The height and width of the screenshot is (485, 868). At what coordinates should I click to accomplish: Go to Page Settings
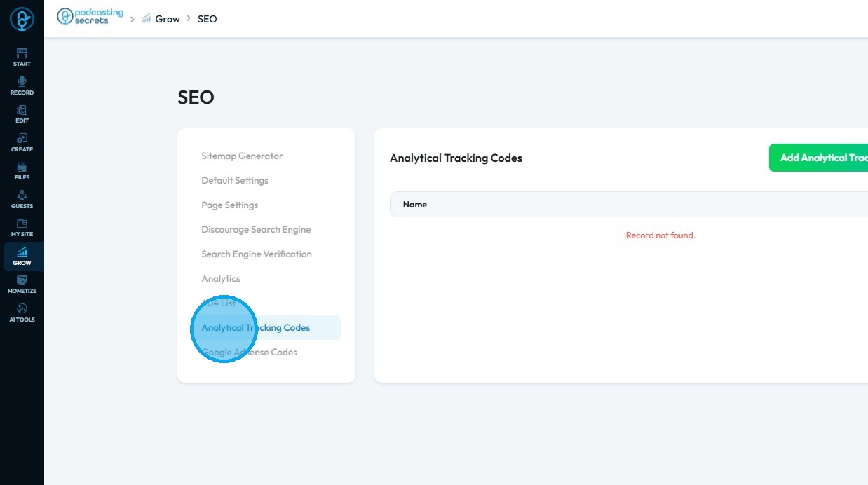click(230, 205)
